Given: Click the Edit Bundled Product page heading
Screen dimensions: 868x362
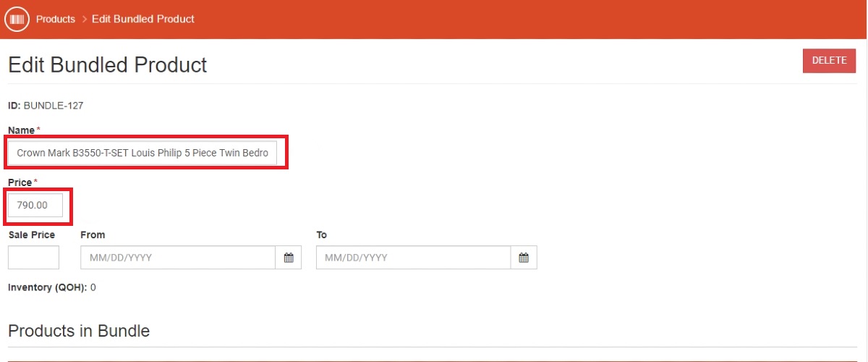Looking at the screenshot, I should (x=108, y=65).
